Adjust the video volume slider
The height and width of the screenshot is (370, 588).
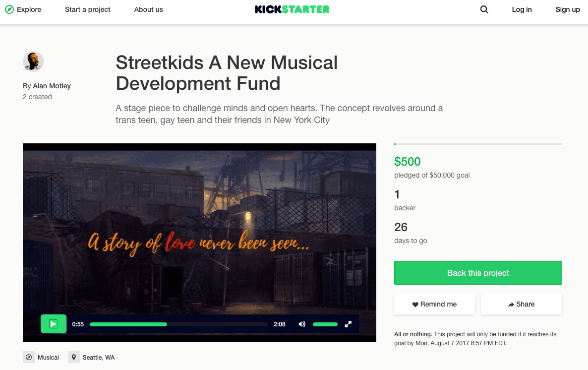(325, 324)
